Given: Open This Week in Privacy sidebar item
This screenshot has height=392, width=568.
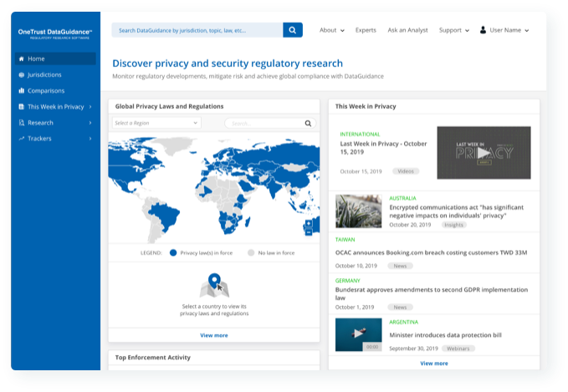Looking at the screenshot, I should point(55,107).
